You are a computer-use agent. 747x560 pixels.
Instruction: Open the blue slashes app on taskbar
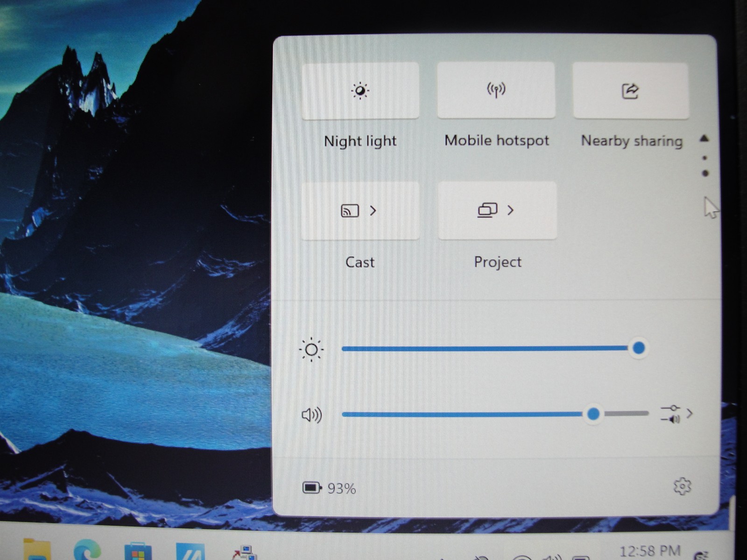(x=190, y=551)
